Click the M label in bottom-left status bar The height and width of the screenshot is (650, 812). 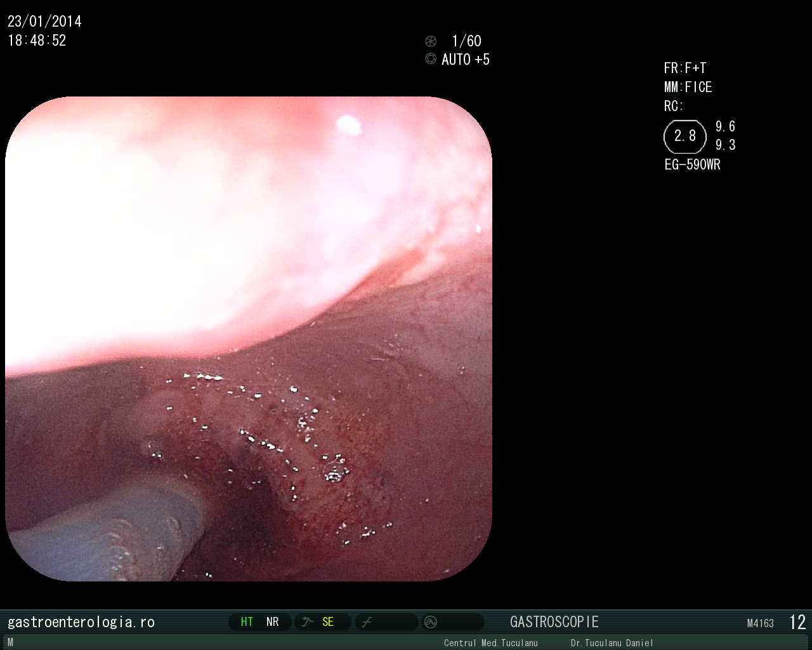click(10, 642)
